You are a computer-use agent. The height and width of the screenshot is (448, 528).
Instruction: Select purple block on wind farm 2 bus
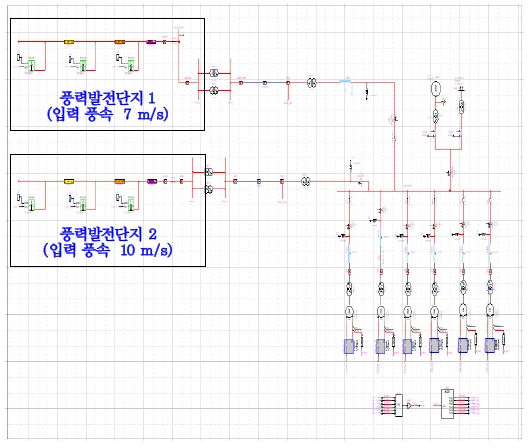(x=152, y=182)
